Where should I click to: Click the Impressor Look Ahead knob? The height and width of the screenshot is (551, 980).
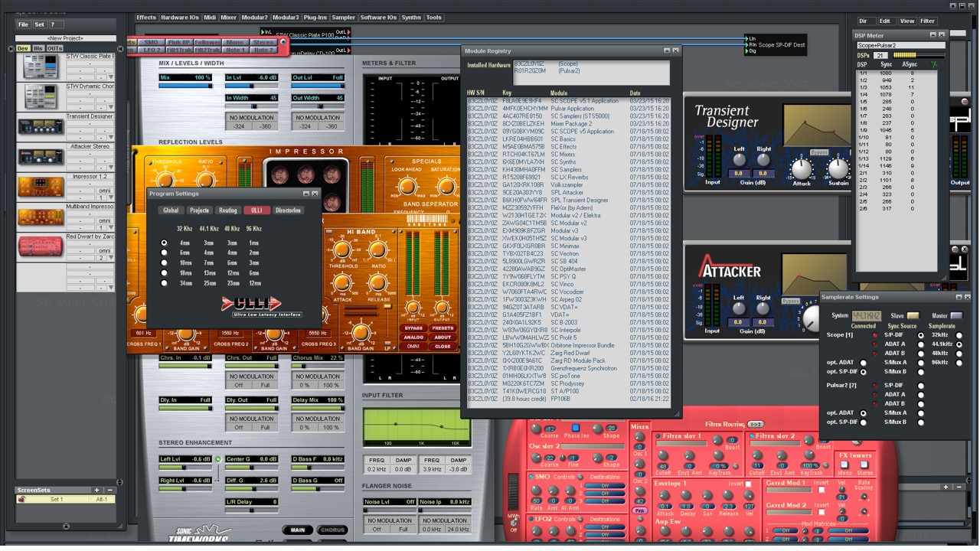406,186
